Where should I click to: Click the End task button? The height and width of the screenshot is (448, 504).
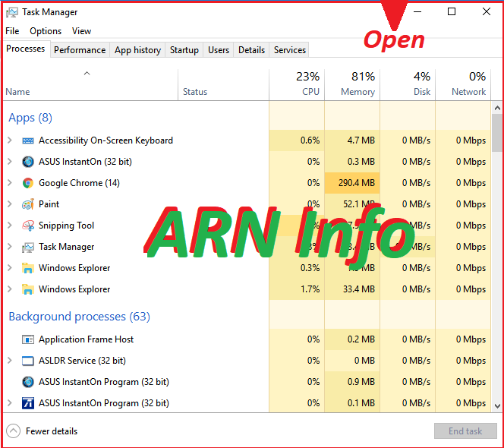pos(465,431)
